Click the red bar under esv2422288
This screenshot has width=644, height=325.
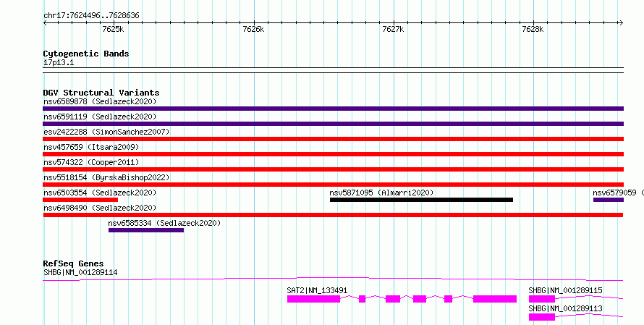(x=333, y=139)
